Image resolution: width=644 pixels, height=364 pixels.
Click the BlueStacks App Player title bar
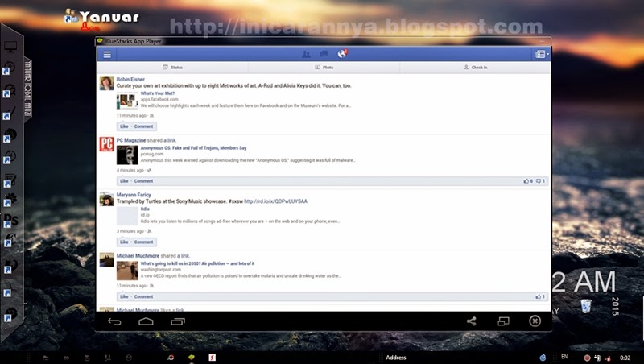click(x=324, y=41)
